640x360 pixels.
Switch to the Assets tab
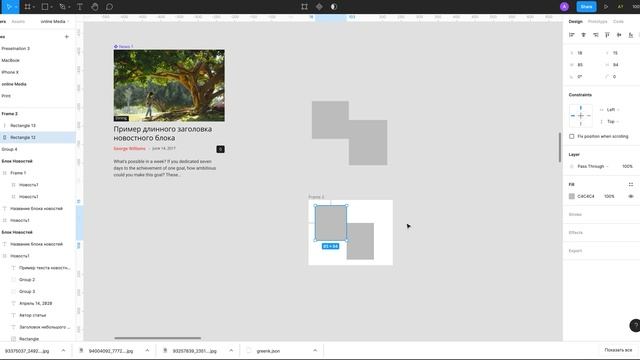click(x=18, y=22)
